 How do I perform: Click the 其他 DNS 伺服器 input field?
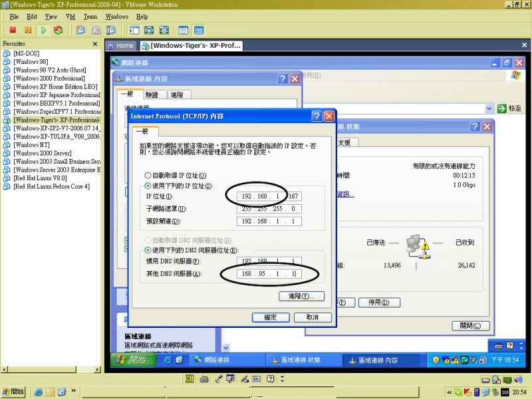click(269, 274)
